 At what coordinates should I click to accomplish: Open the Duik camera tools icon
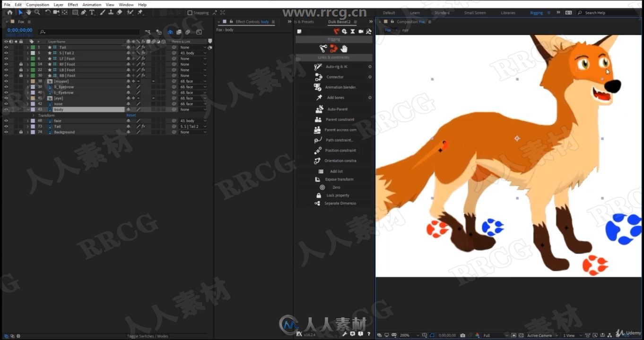(x=361, y=32)
